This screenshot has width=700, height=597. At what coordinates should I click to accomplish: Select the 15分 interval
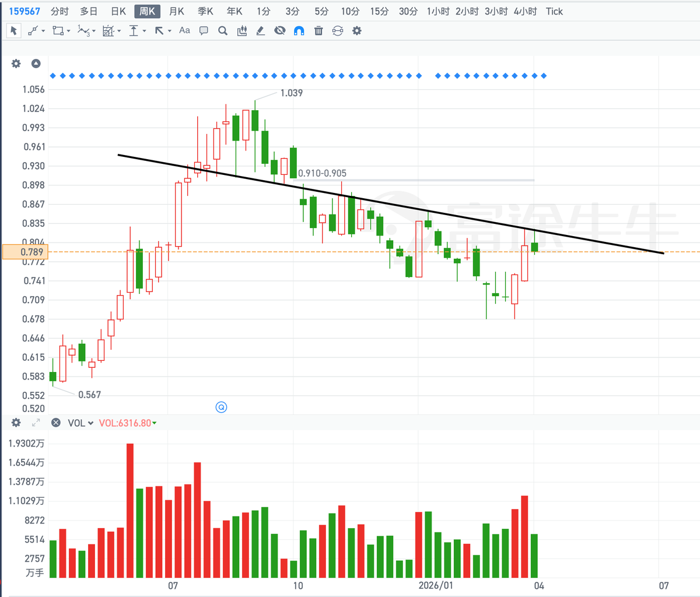click(379, 11)
